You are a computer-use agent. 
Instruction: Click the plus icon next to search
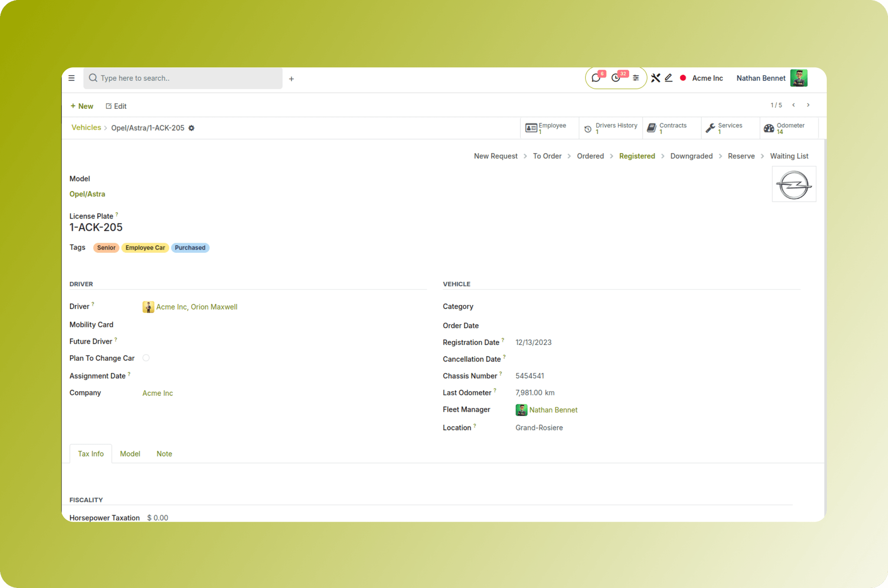[x=291, y=79]
